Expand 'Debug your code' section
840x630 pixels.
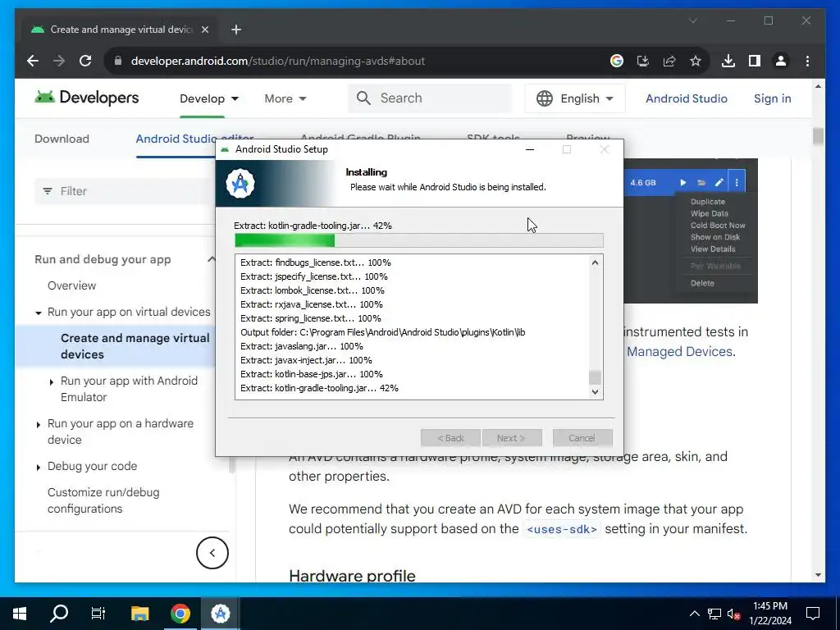pos(38,468)
